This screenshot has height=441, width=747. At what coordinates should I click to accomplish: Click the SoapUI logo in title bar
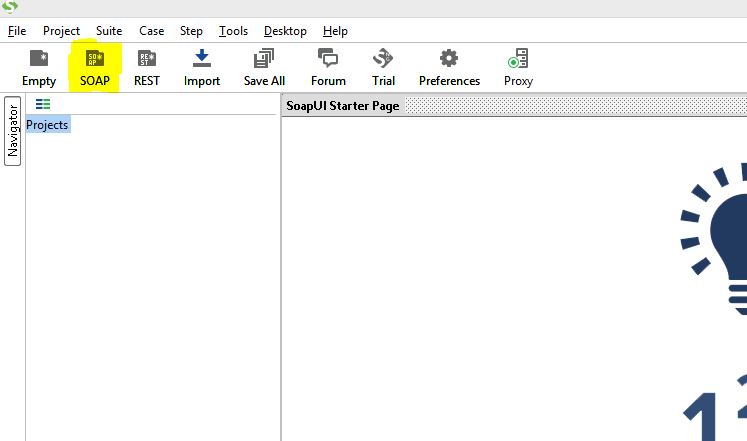[x=10, y=7]
